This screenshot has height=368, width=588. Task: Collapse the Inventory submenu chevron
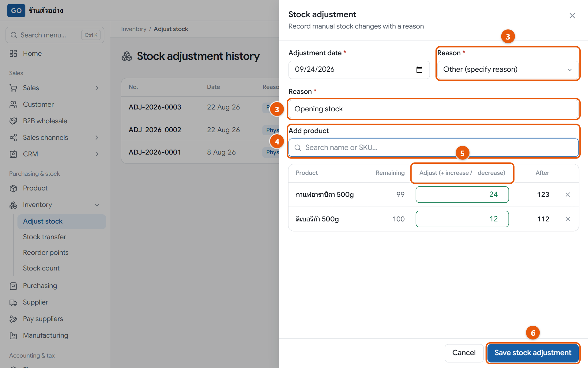coord(97,205)
